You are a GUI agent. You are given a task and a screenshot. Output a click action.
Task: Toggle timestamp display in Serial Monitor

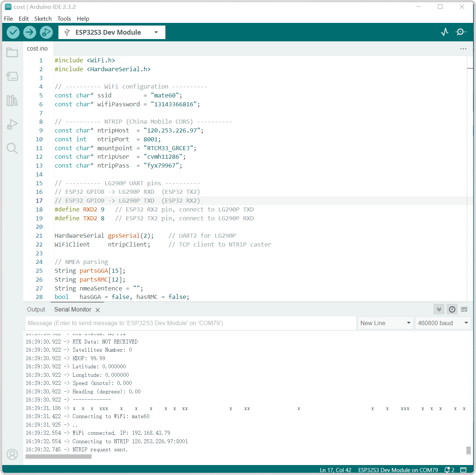pos(452,309)
